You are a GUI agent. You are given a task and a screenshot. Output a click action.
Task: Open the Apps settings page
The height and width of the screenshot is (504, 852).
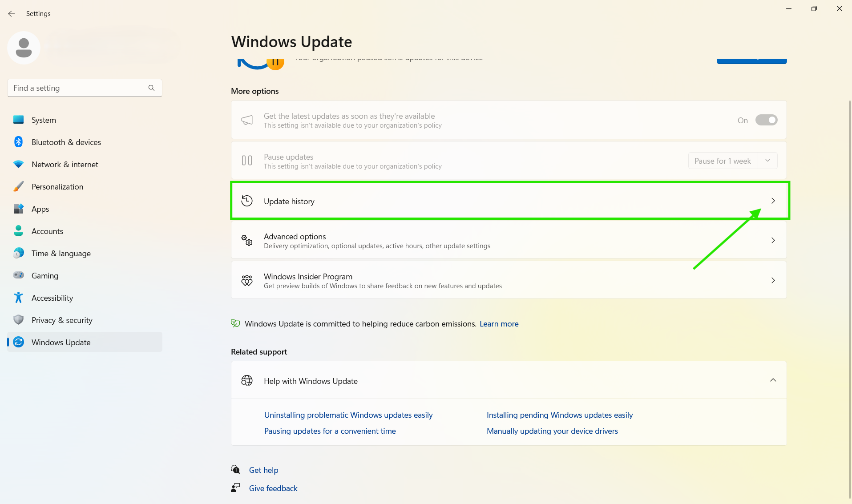(x=85, y=209)
